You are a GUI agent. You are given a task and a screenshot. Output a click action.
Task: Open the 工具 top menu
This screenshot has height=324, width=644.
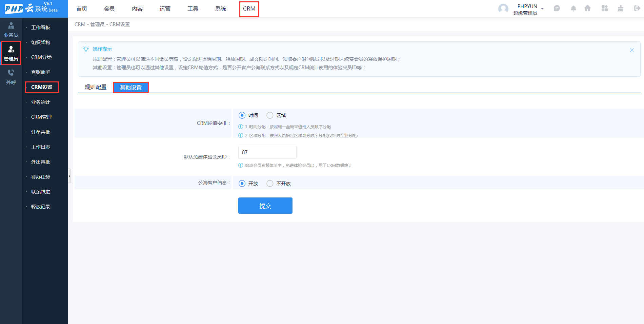tap(193, 8)
